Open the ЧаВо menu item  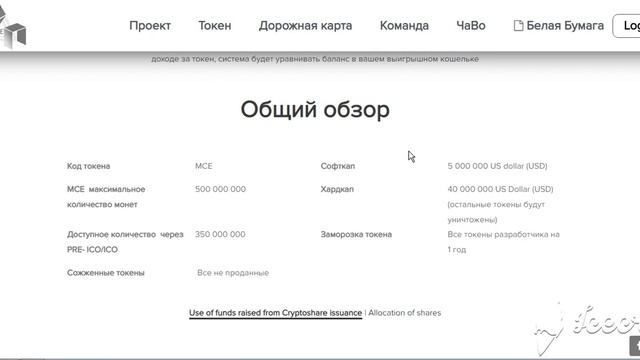click(471, 26)
